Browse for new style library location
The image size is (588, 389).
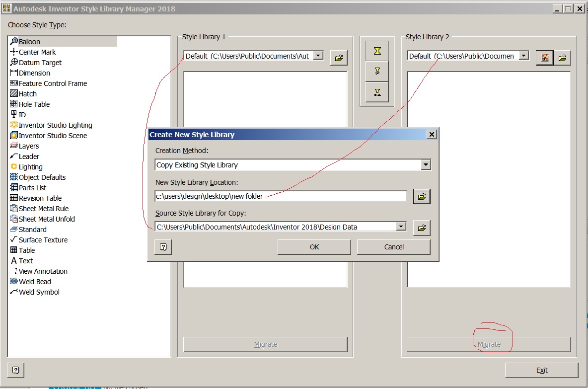[x=422, y=197]
